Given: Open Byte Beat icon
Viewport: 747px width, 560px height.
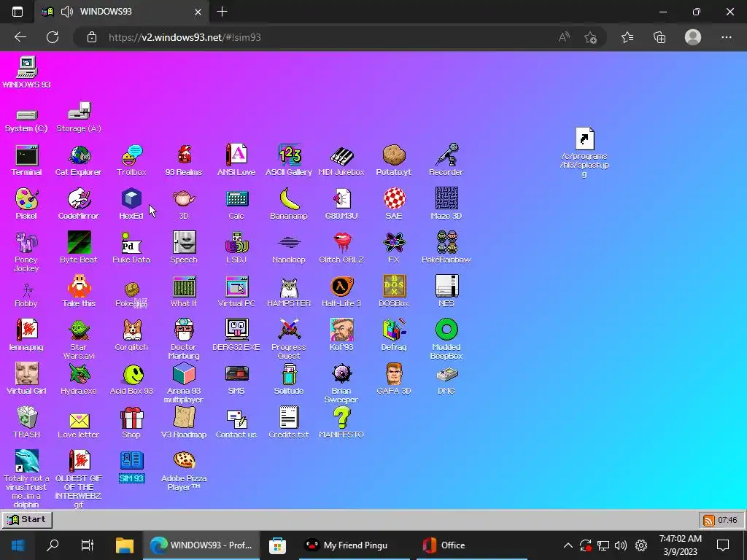Looking at the screenshot, I should pyautogui.click(x=79, y=248).
